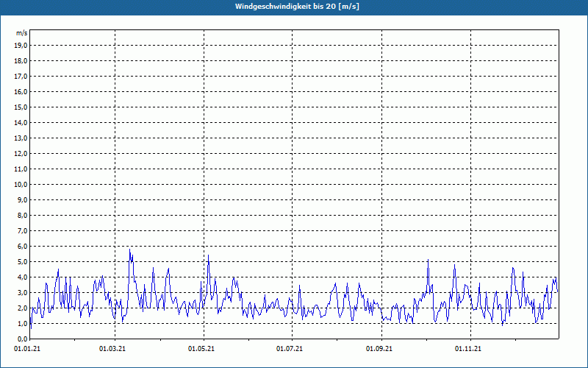
Task: Select the 01.05.21 date label
Action: [x=201, y=349]
